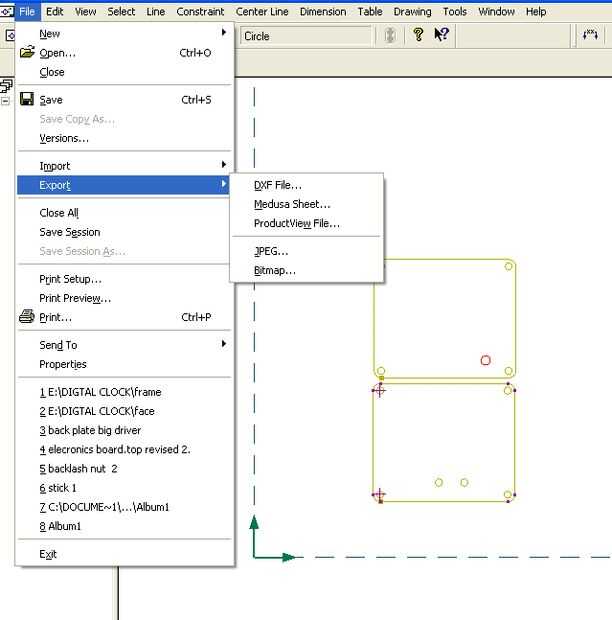Screen dimensions: 612x620
Task: Open the Help menu
Action: click(x=536, y=12)
